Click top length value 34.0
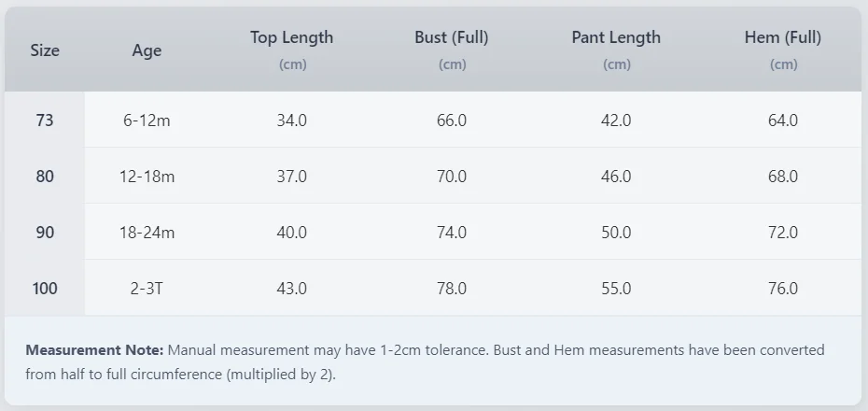Image resolution: width=868 pixels, height=411 pixels. click(291, 120)
